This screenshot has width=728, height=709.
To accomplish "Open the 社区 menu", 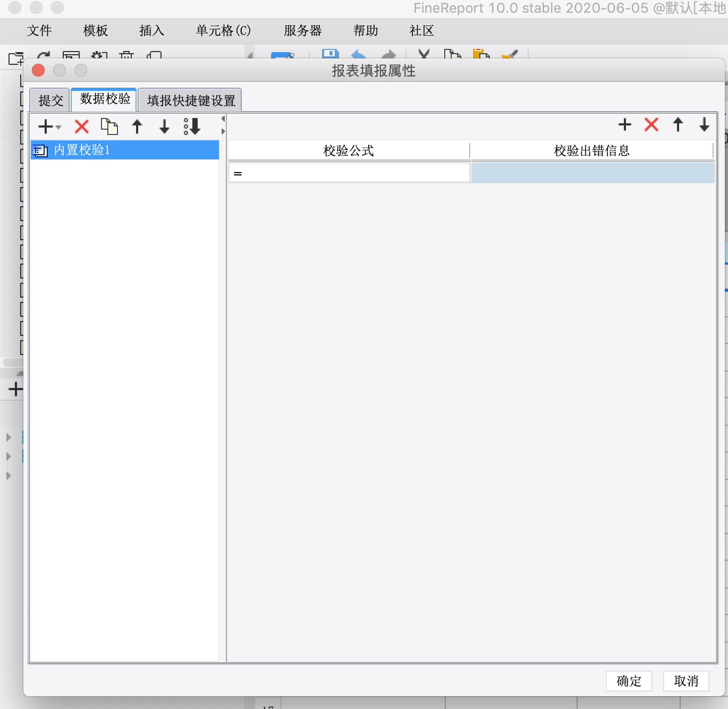I will pos(422,31).
